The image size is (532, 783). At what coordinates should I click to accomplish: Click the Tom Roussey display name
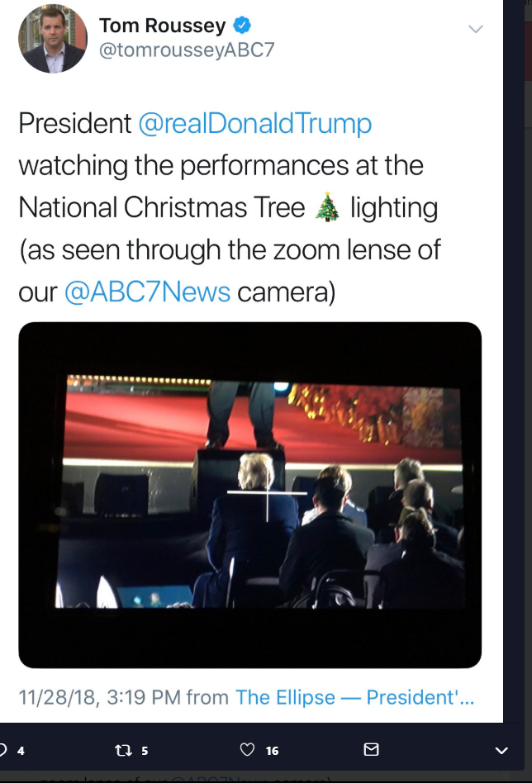[x=162, y=26]
